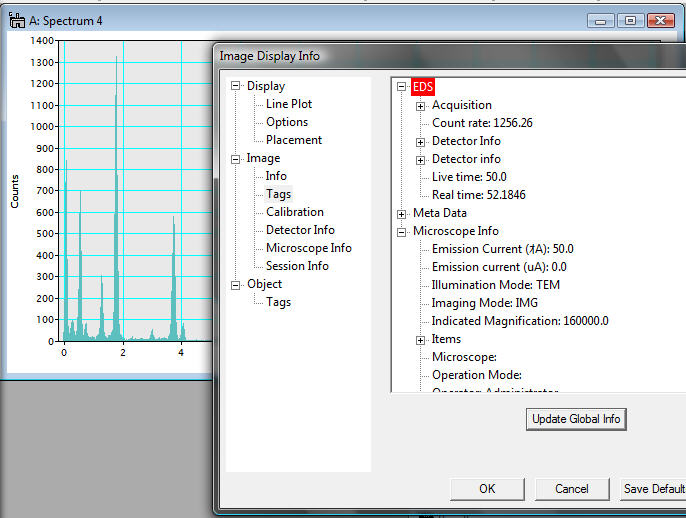Select the Microscope Info tag group label
Image resolution: width=686 pixels, height=518 pixels.
coord(456,231)
